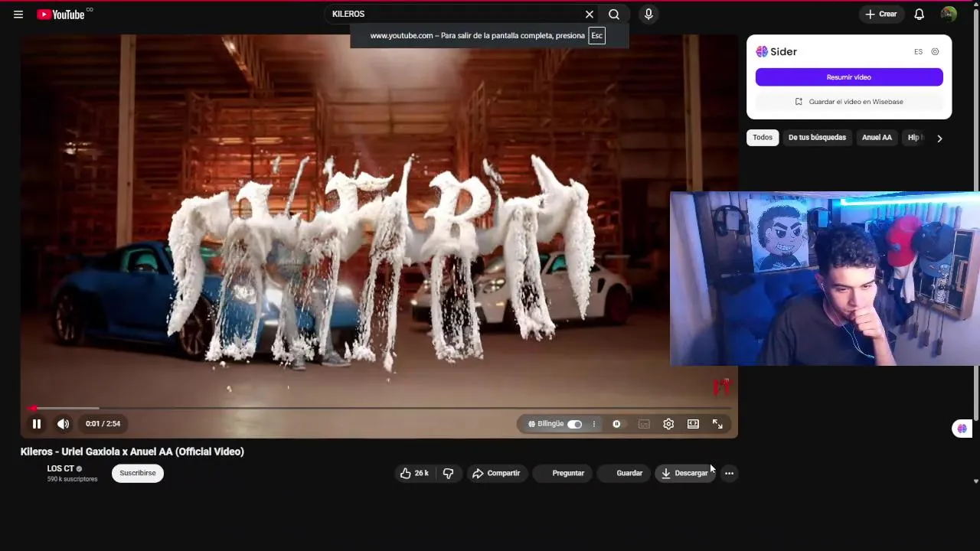Image resolution: width=980 pixels, height=551 pixels.
Task: Click the Descargar download button
Action: click(685, 473)
